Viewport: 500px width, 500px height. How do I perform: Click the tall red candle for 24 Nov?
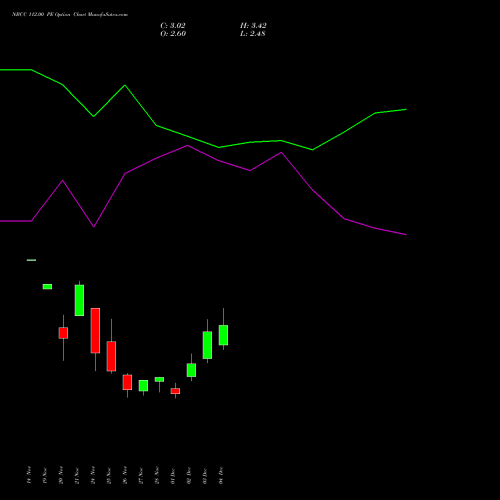[95, 331]
